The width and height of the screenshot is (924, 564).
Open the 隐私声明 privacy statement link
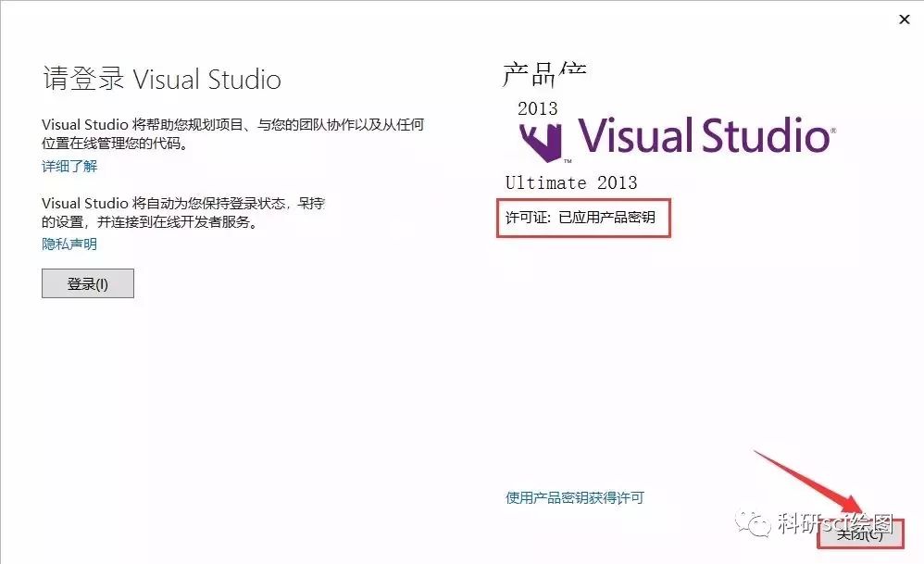click(69, 244)
